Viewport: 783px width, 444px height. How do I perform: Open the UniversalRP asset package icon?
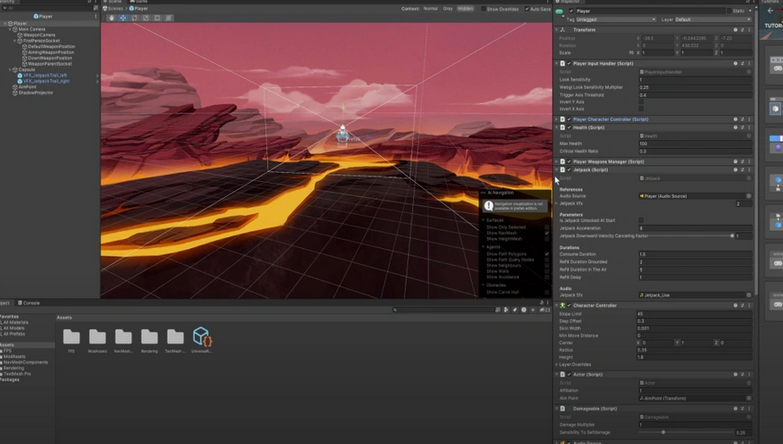pyautogui.click(x=201, y=337)
